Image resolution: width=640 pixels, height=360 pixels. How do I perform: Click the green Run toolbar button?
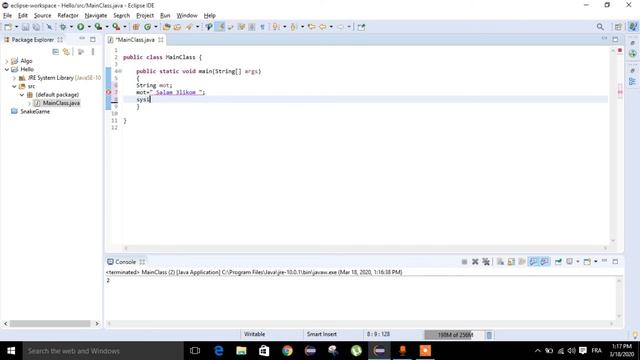click(80, 27)
